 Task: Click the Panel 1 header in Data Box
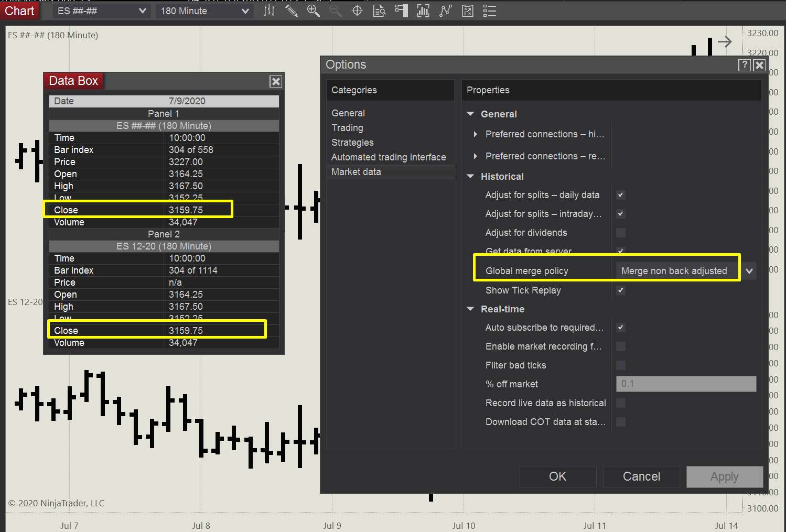coord(164,114)
